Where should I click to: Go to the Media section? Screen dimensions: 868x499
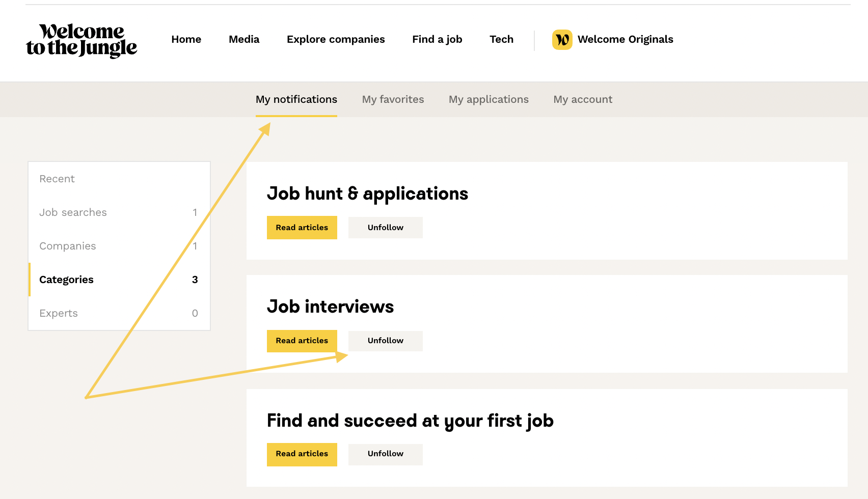[x=244, y=39]
